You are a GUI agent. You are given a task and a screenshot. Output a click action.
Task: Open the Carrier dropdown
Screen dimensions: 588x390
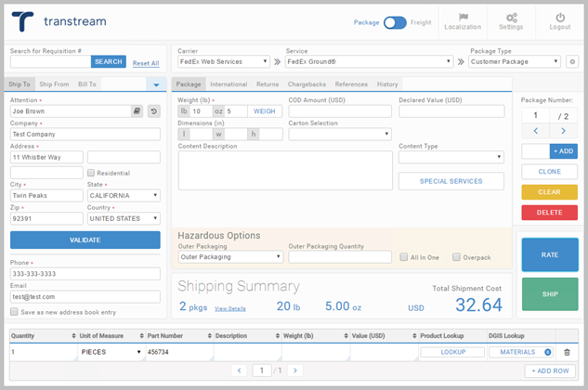(224, 61)
